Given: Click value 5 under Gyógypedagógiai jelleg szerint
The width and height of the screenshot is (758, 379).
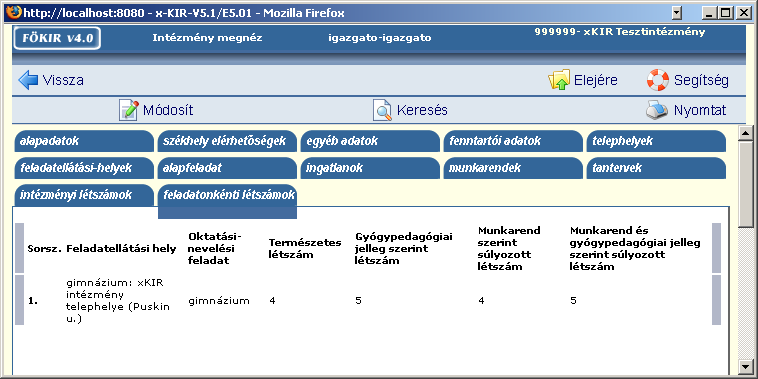Looking at the screenshot, I should click(x=358, y=301).
